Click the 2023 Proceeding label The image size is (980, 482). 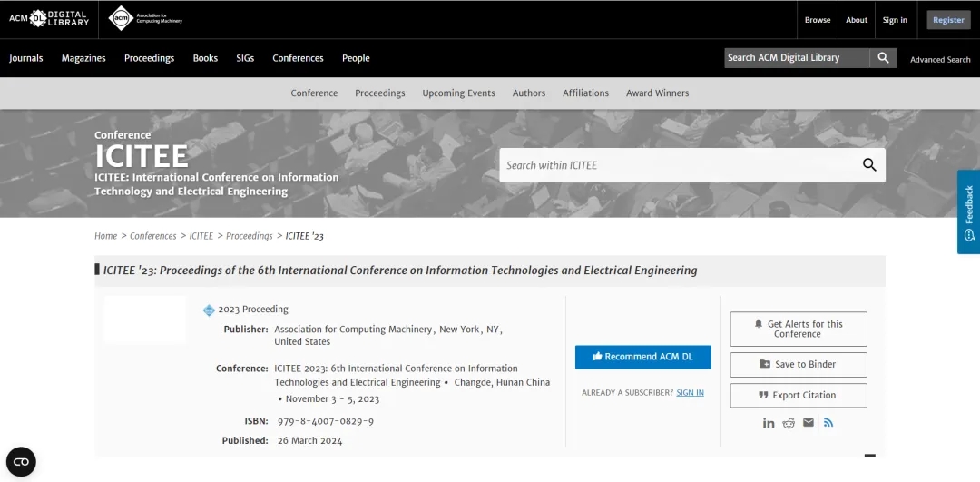(253, 310)
